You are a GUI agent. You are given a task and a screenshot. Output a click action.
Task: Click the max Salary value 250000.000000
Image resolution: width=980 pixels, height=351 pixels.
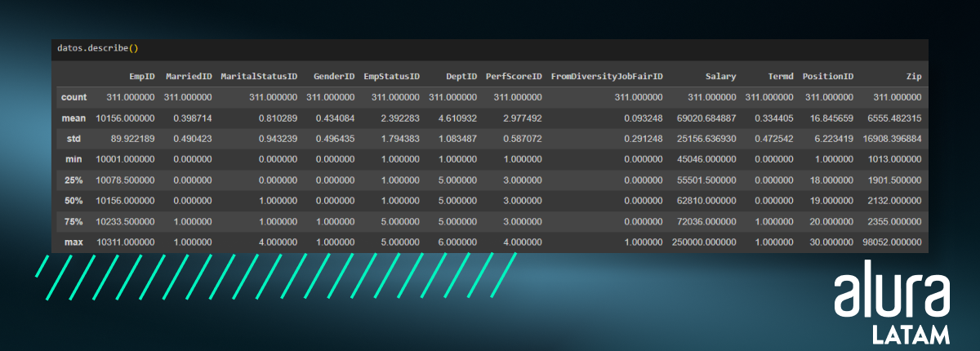pyautogui.click(x=704, y=242)
